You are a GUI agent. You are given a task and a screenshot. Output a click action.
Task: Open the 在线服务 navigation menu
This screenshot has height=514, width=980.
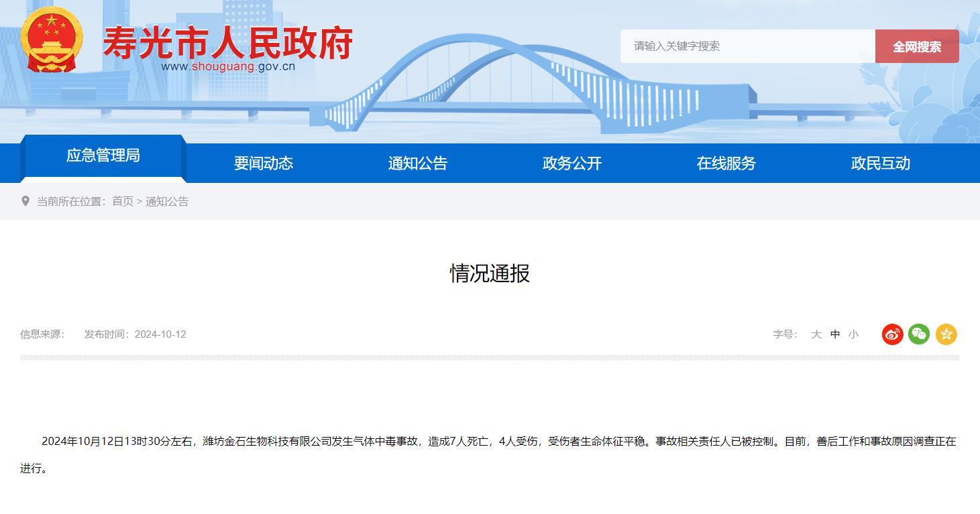(x=725, y=164)
